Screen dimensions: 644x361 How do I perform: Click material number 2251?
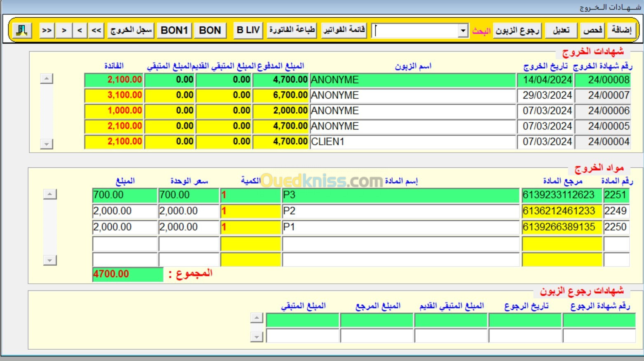616,195
